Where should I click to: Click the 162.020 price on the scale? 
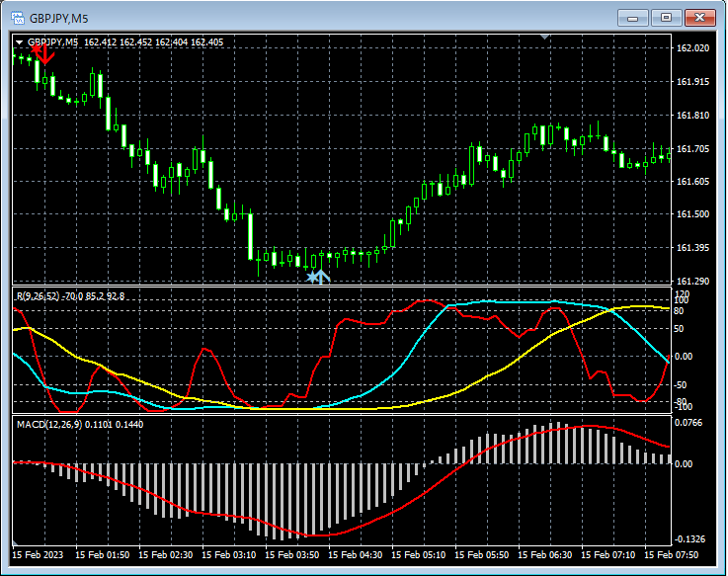pos(692,48)
